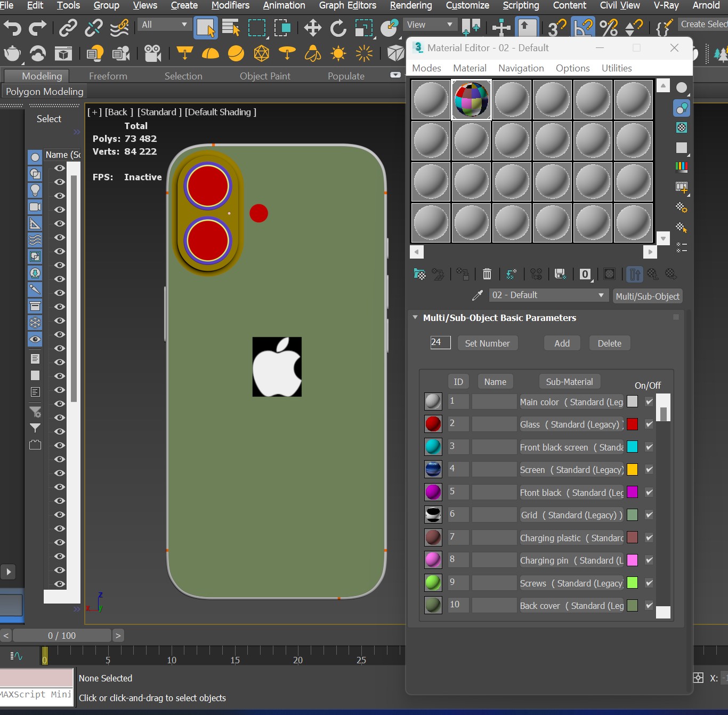This screenshot has height=715, width=728.
Task: Open the Charging plastic sub-material button
Action: click(571, 538)
